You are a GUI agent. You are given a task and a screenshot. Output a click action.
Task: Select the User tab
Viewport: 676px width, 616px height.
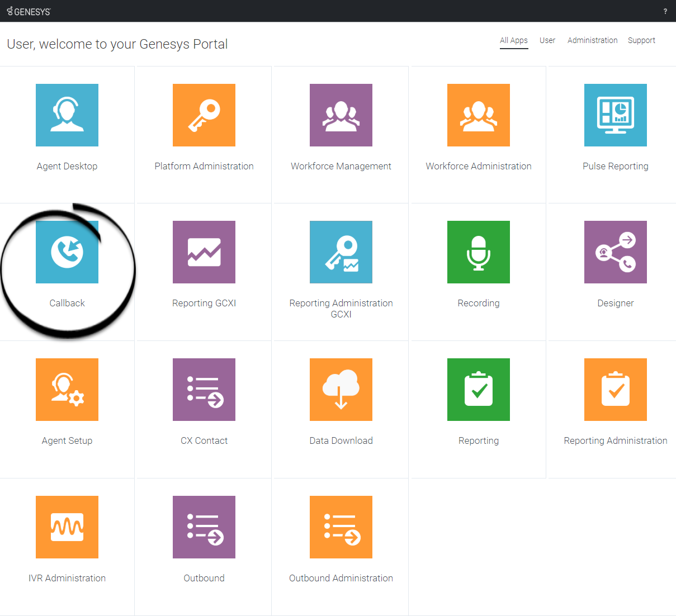tap(547, 40)
